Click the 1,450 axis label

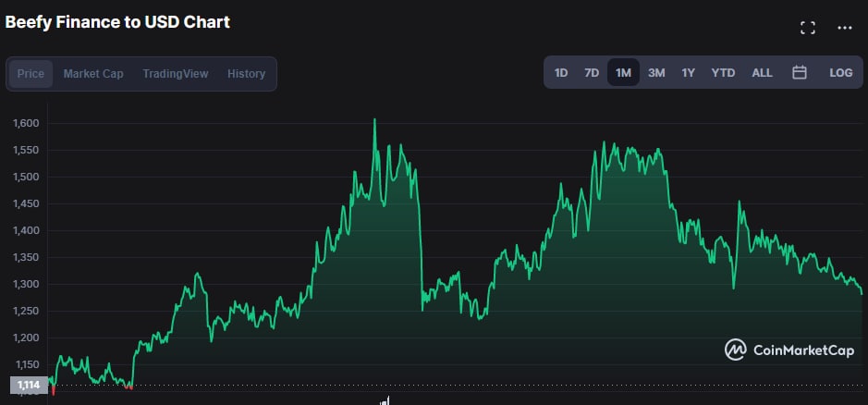pyautogui.click(x=26, y=203)
